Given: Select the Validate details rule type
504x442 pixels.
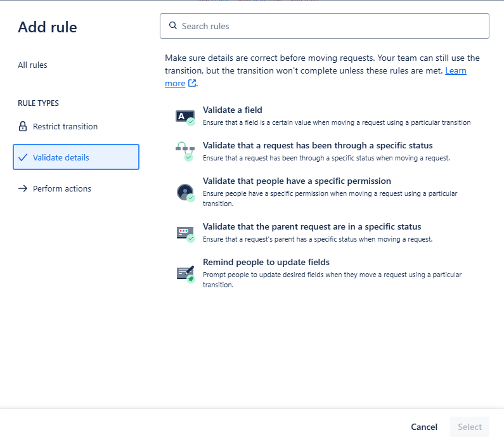Looking at the screenshot, I should click(76, 157).
